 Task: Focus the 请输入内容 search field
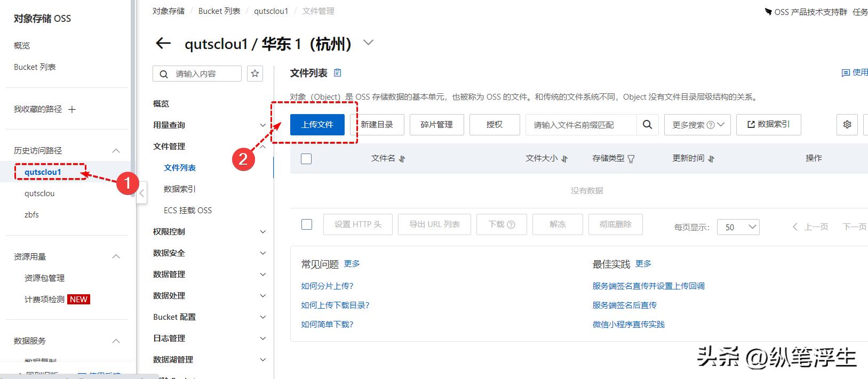(197, 74)
